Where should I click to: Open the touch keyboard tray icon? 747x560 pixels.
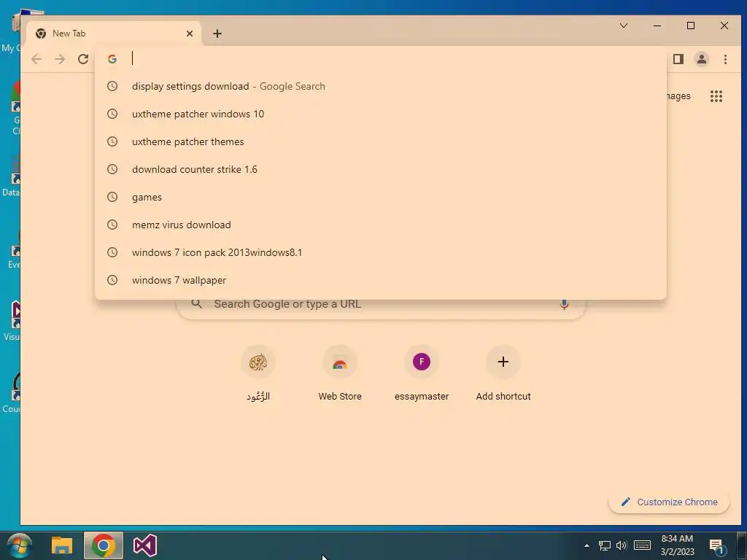642,545
